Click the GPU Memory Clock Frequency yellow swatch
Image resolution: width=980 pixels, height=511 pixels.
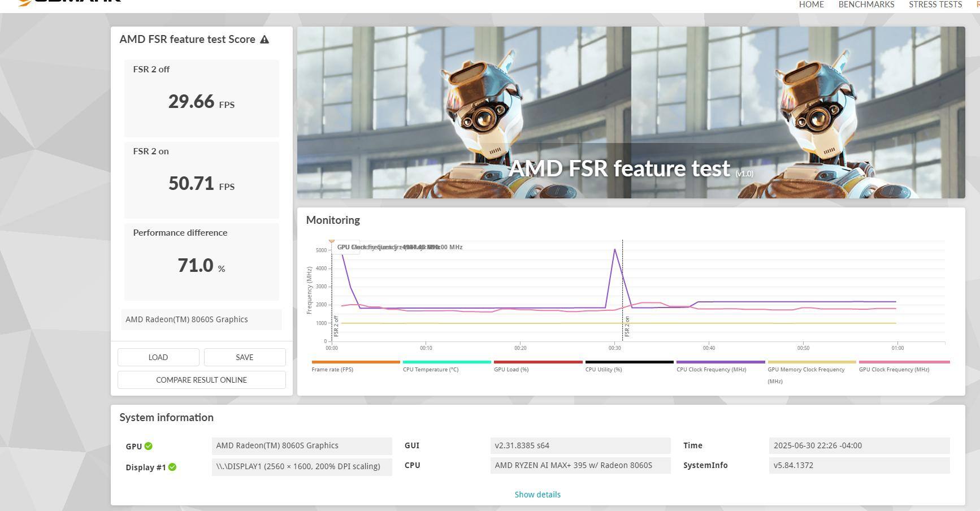pos(811,362)
